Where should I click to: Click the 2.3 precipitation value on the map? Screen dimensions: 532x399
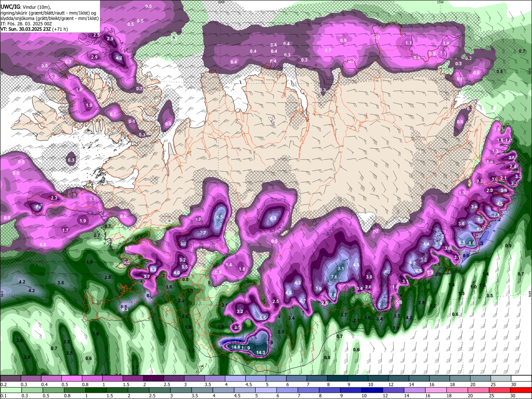point(54,198)
